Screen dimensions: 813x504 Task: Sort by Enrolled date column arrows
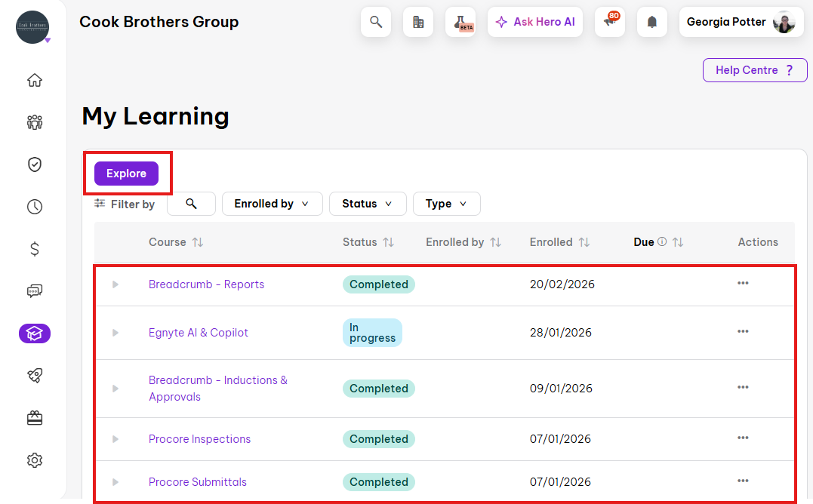[x=584, y=242]
